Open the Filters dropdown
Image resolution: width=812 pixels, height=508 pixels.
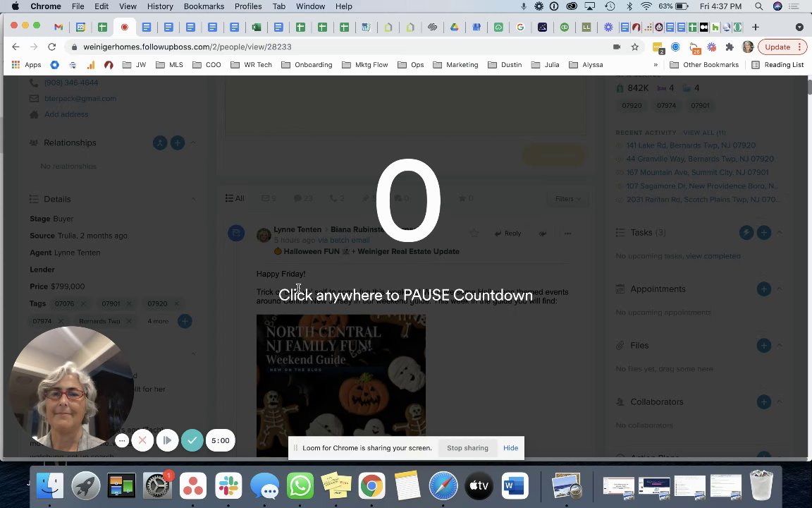tap(568, 198)
